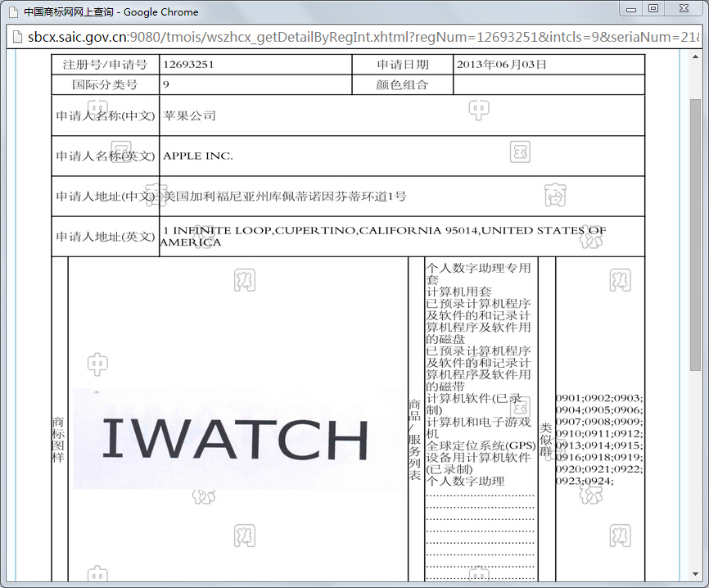709x588 pixels.
Task: Select the applicant name APPLE INC.
Action: click(x=198, y=156)
